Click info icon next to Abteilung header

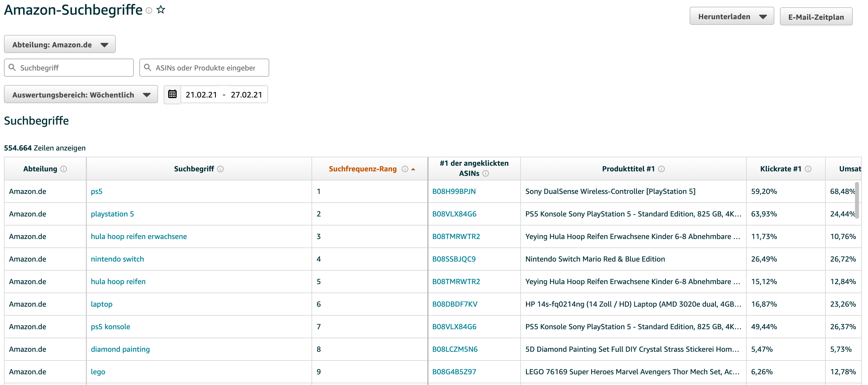[x=64, y=169]
